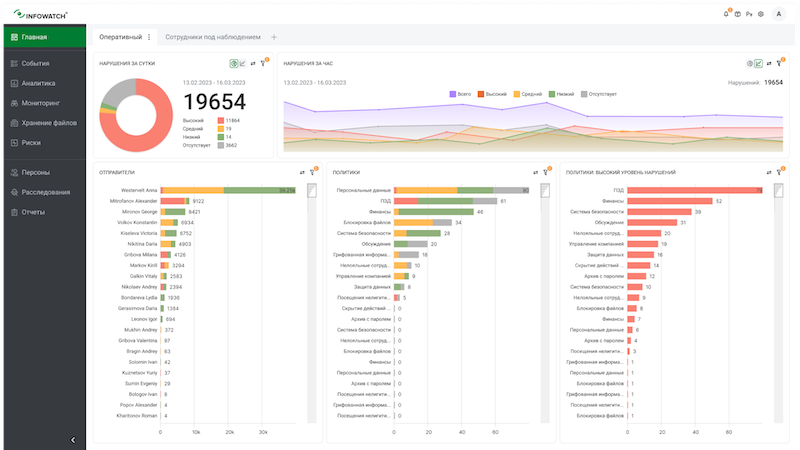Click ПЗД bar in high-level policies

click(695, 190)
